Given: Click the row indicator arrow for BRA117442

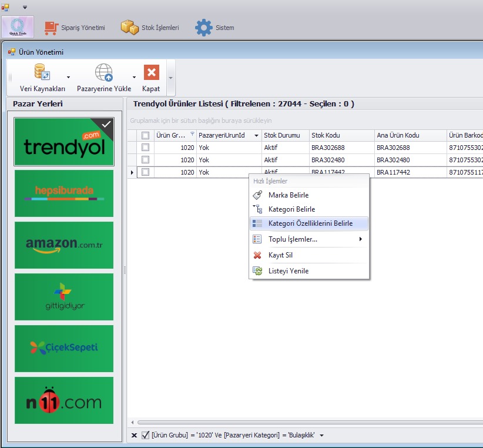Looking at the screenshot, I should 132,172.
